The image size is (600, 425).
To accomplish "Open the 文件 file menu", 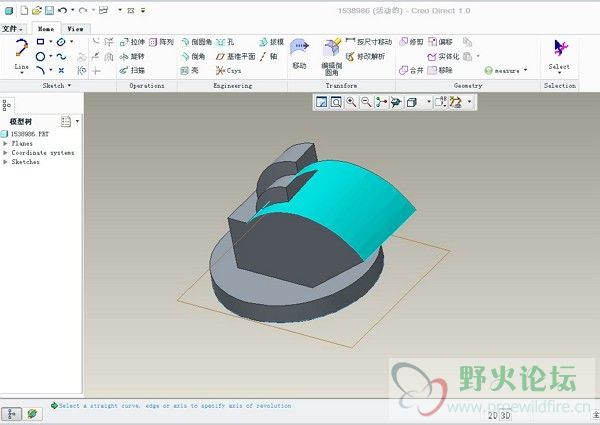I will pyautogui.click(x=12, y=29).
